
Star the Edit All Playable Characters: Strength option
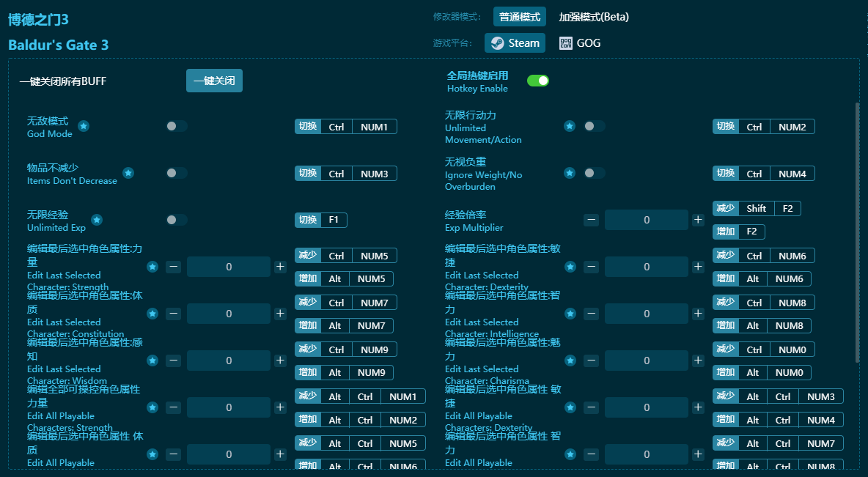[152, 408]
